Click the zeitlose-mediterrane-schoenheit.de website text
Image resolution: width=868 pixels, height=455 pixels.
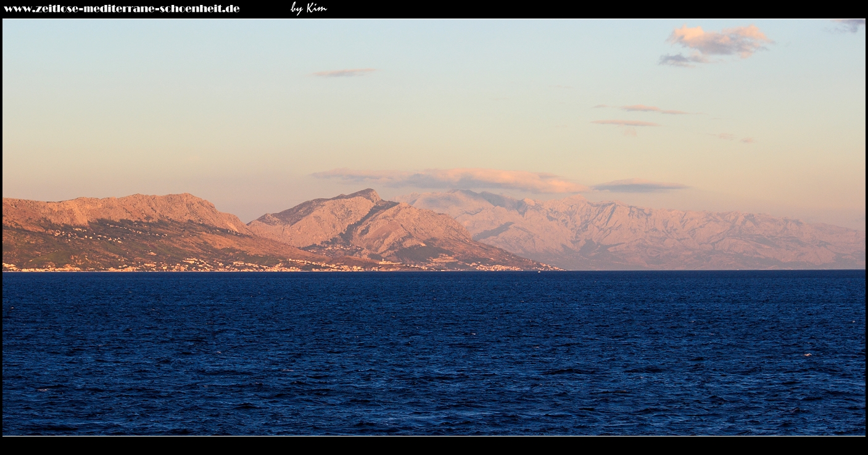click(122, 9)
